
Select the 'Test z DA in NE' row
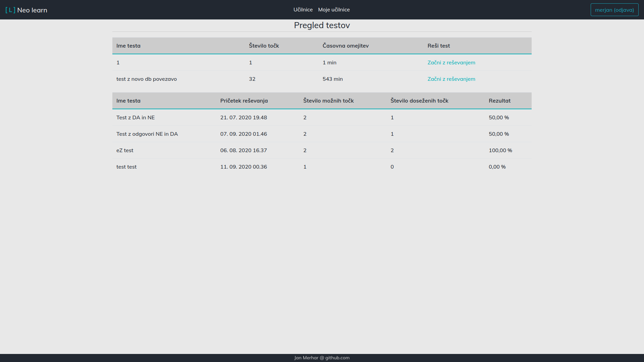point(136,118)
